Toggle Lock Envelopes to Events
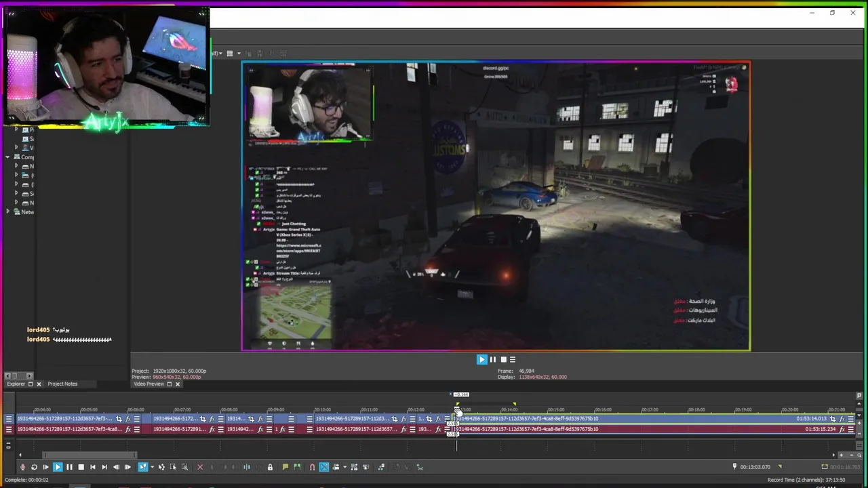 point(354,467)
